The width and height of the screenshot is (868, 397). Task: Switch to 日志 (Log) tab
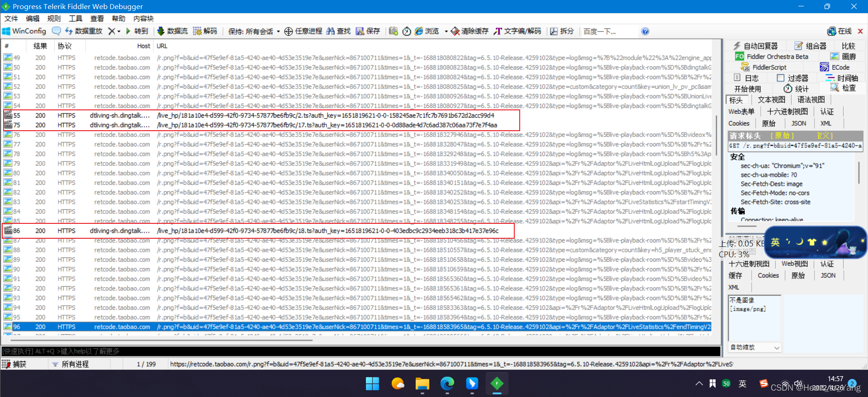point(746,78)
